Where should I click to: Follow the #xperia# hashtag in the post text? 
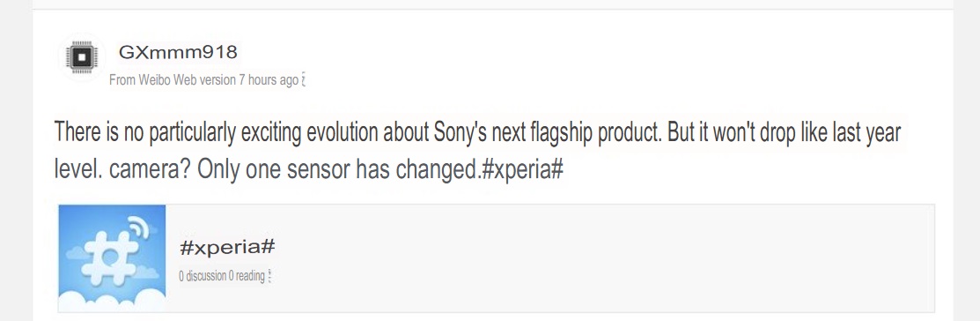(522, 170)
